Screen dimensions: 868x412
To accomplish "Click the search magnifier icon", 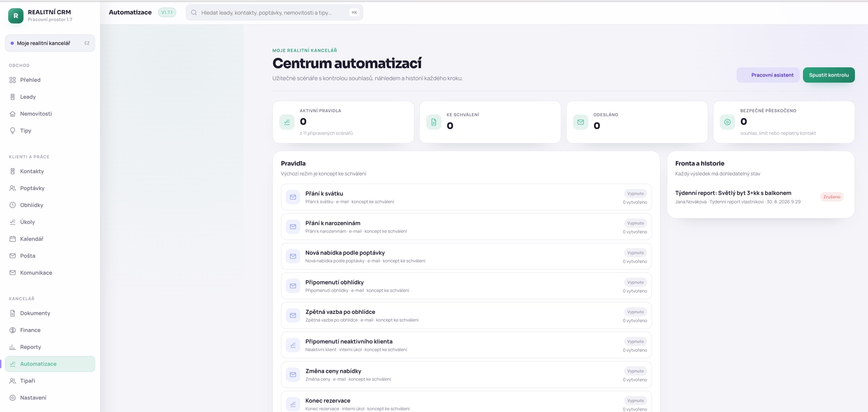I will [194, 13].
